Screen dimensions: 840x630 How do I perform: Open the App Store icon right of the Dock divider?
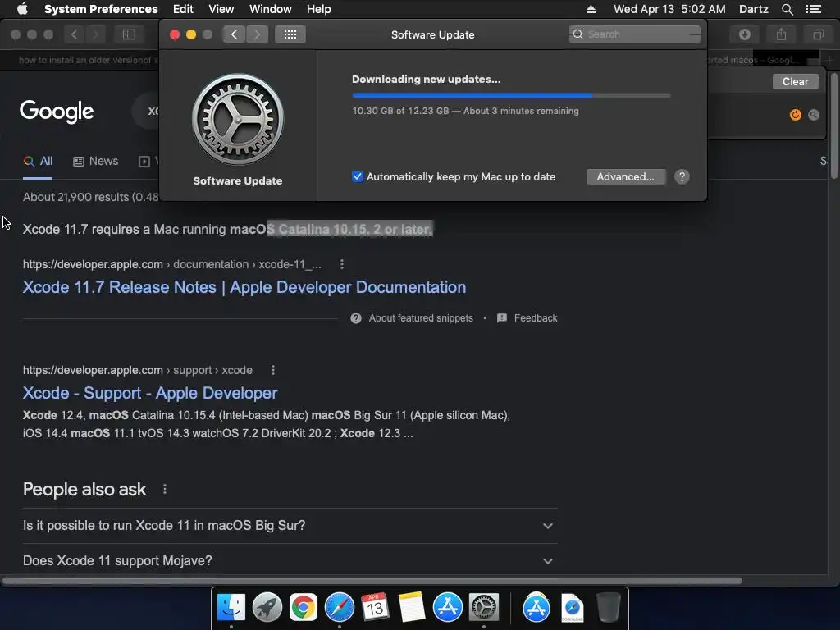pyautogui.click(x=536, y=608)
